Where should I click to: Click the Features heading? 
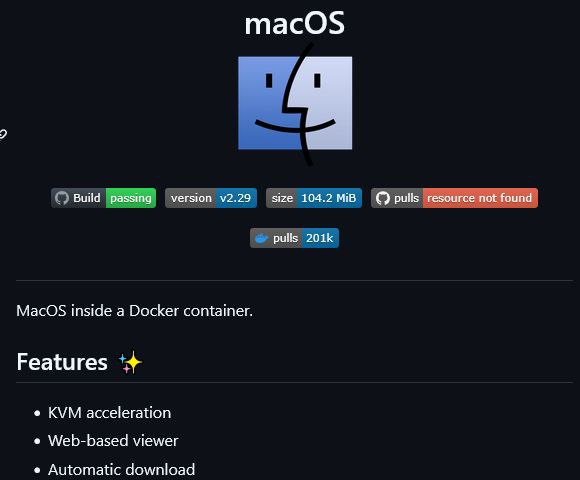coord(62,362)
